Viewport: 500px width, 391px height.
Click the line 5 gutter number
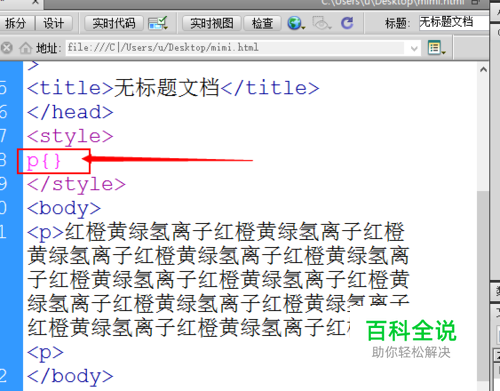3,88
